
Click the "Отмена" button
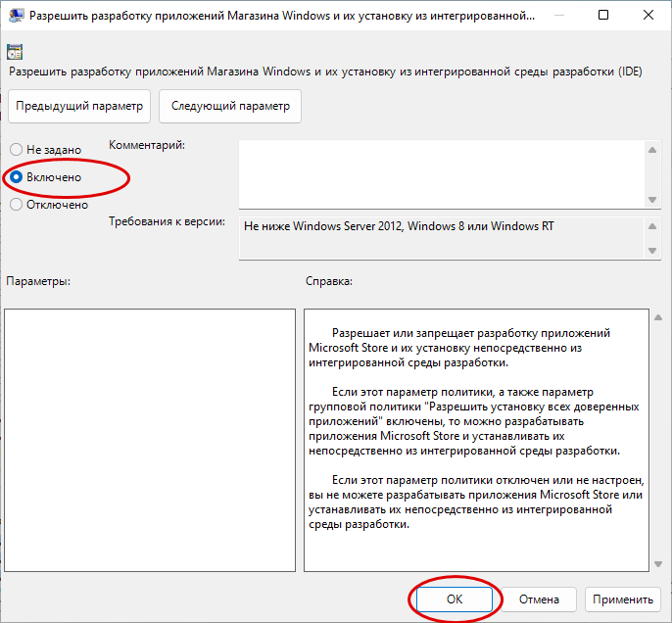(539, 599)
